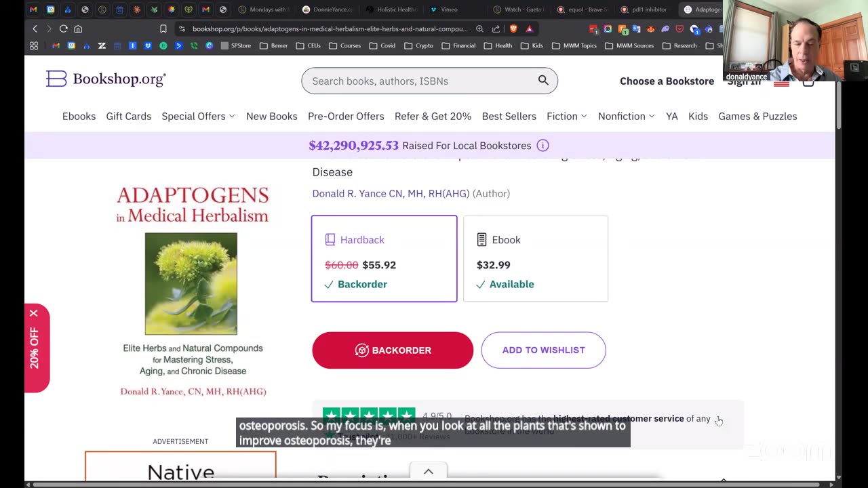Screen dimensions: 868x488
Task: Open the Native advertisement banner
Action: coord(180,466)
